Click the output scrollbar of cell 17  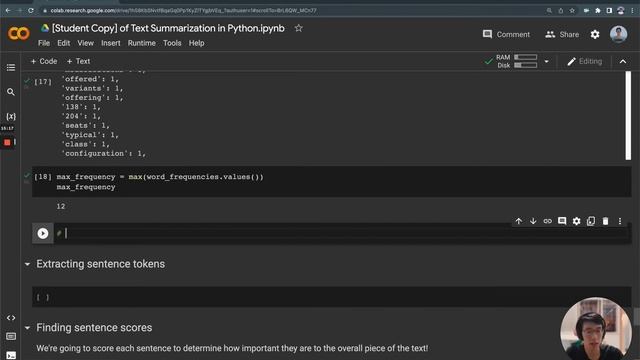click(628, 116)
